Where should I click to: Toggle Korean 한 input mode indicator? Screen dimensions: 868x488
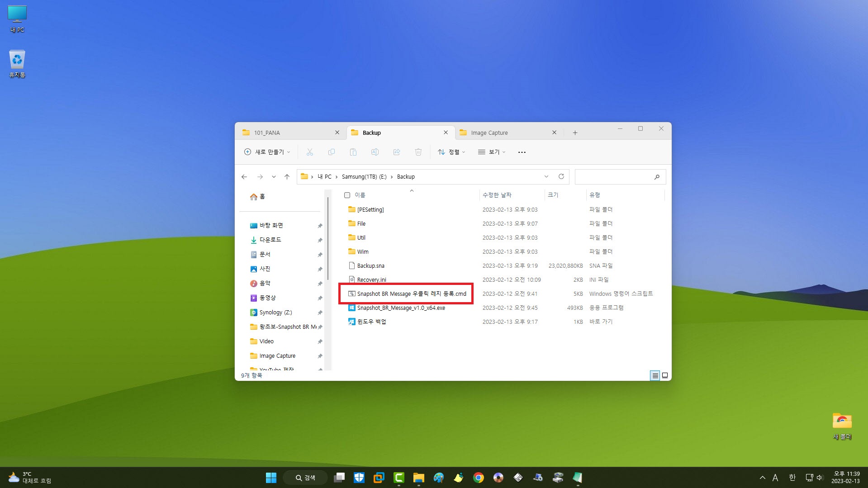[792, 478]
